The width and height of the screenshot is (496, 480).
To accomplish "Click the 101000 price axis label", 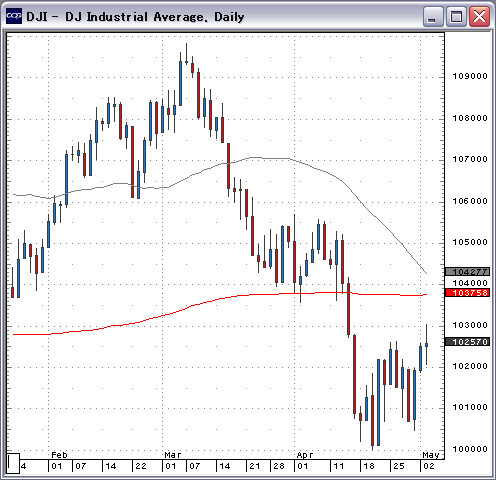I will [x=470, y=407].
